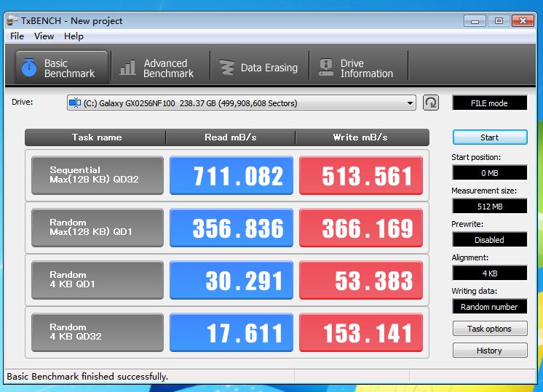543x392 pixels.
Task: Click write result 153.141
Action: [361, 332]
